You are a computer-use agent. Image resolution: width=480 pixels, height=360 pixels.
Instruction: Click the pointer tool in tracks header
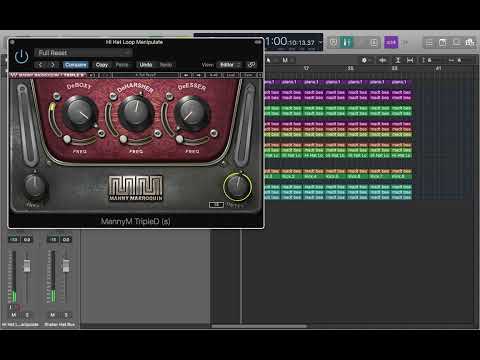point(268,60)
